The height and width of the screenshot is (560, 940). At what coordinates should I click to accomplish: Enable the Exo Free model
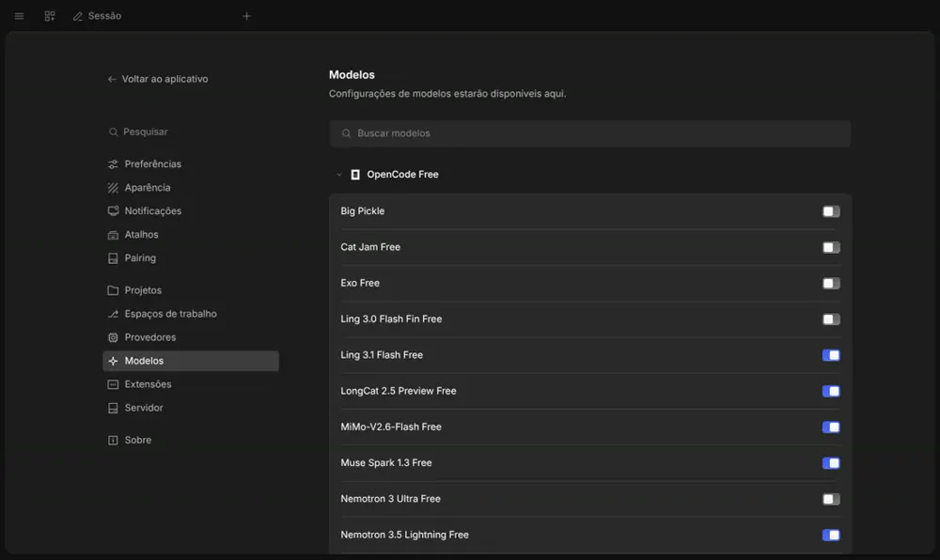click(831, 284)
